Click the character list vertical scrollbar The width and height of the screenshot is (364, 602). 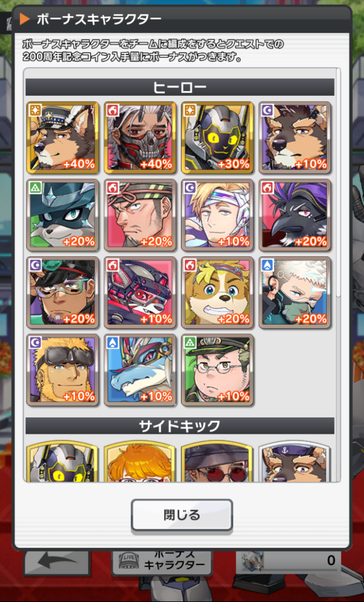(338, 182)
